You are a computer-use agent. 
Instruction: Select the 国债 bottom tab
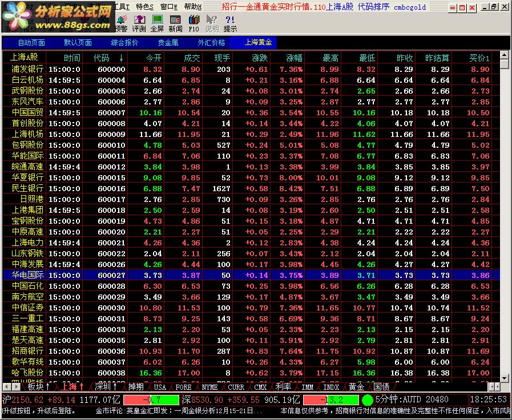381,387
